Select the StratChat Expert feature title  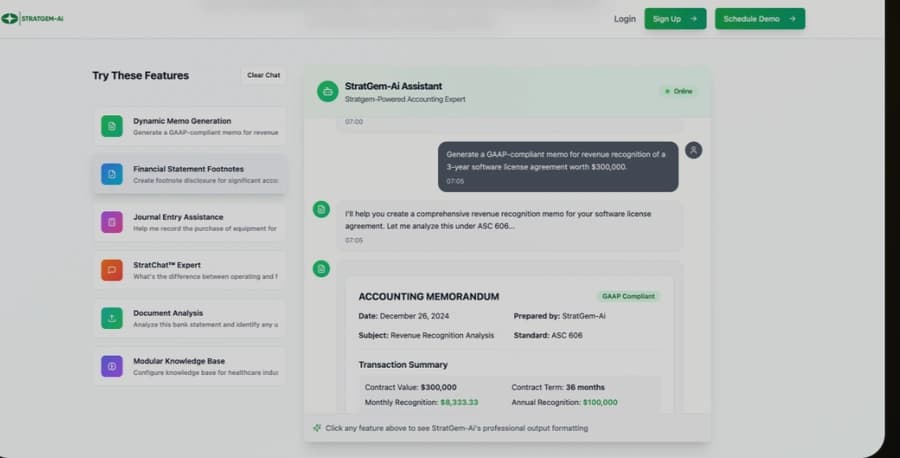166,265
